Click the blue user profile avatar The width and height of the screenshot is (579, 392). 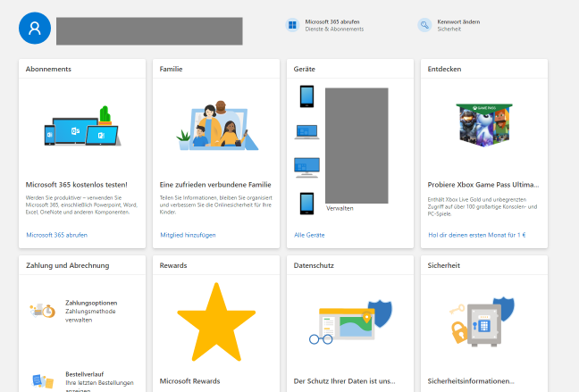(35, 28)
